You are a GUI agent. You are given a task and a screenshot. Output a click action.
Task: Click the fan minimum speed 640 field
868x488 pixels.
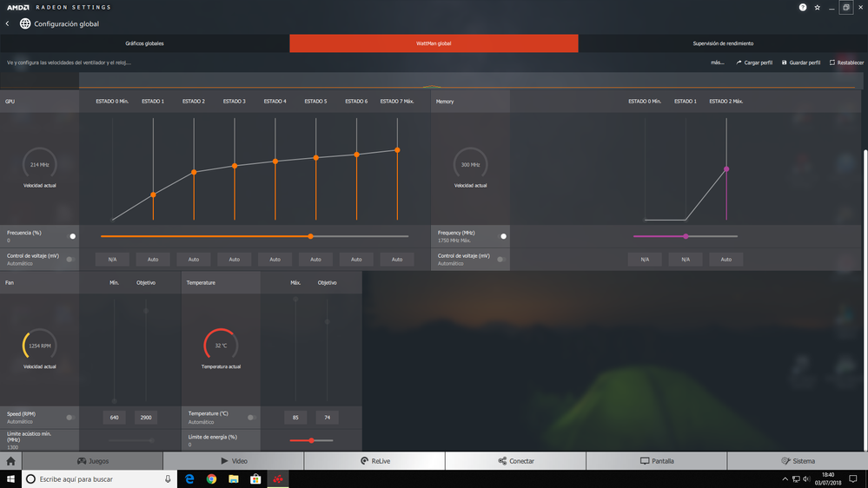tap(114, 417)
